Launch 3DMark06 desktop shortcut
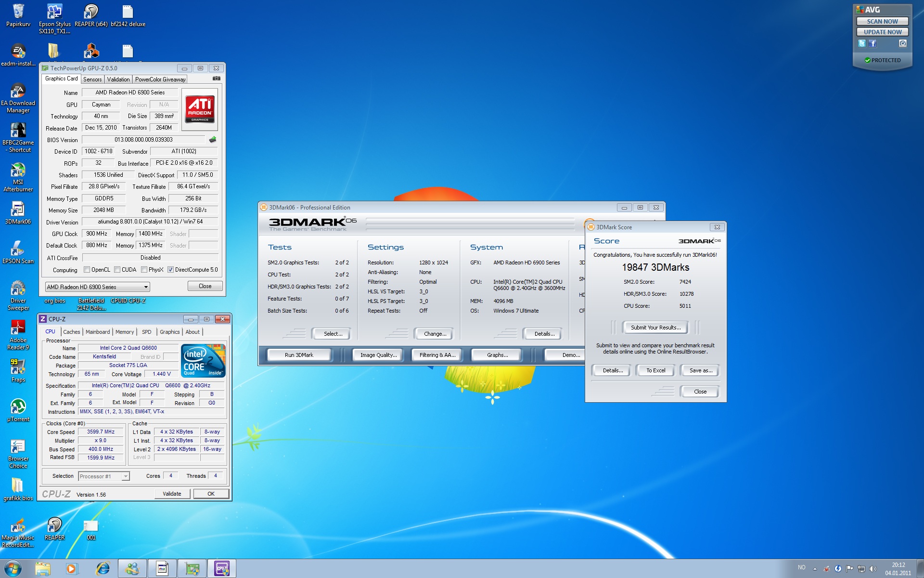924x578 pixels. click(x=18, y=213)
